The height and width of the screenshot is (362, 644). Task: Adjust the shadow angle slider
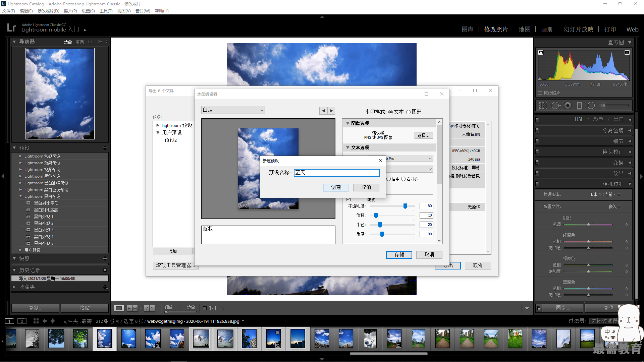click(x=382, y=234)
